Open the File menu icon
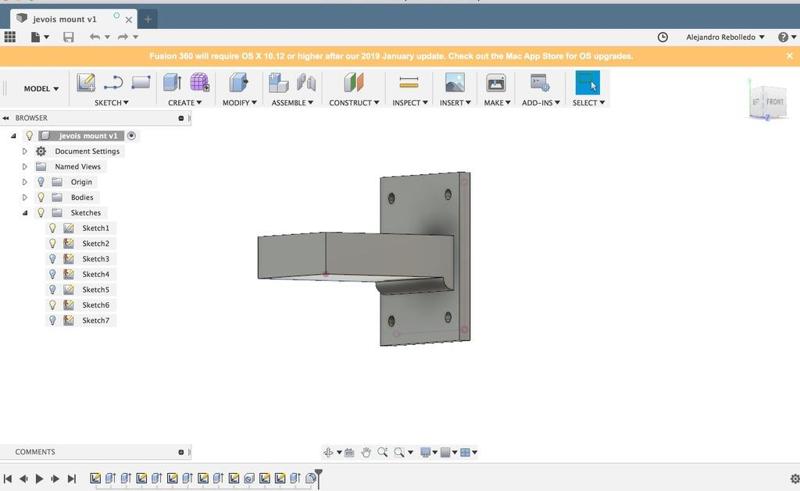Viewport: 800px width, 491px height. point(39,37)
